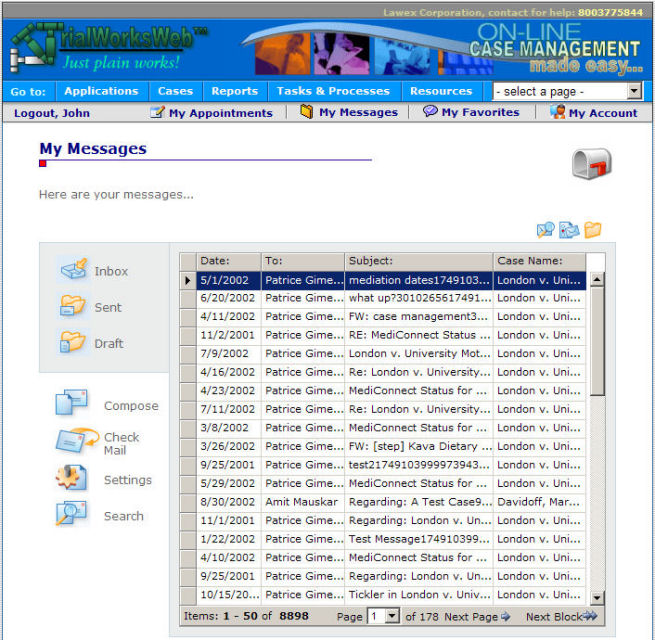The image size is (655, 640).
Task: Click the Search label
Action: point(124,516)
